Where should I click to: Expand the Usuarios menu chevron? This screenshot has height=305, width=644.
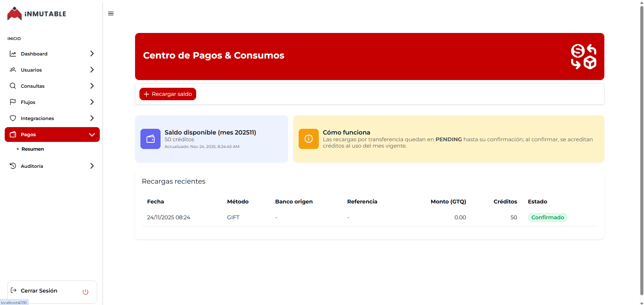92,70
